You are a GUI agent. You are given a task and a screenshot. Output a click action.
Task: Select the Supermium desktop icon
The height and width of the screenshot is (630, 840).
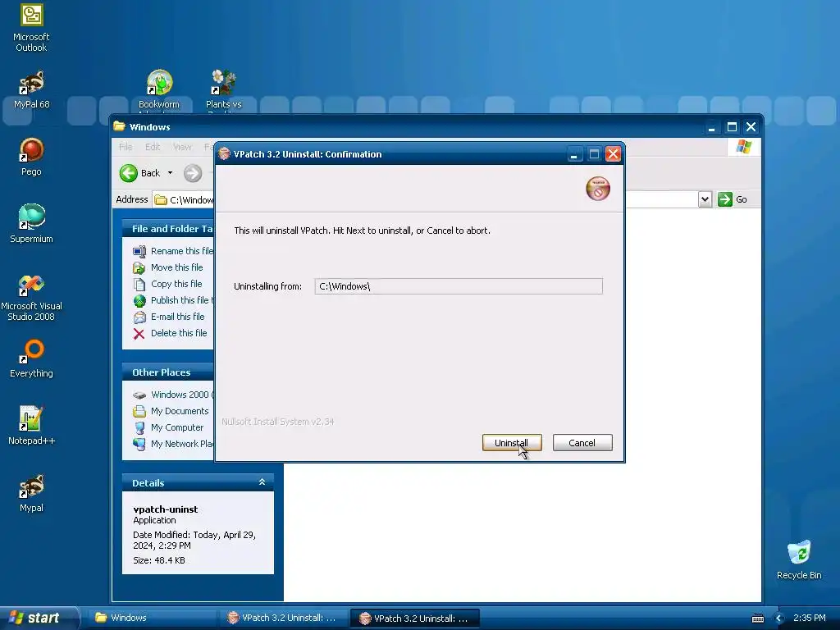coord(31,224)
